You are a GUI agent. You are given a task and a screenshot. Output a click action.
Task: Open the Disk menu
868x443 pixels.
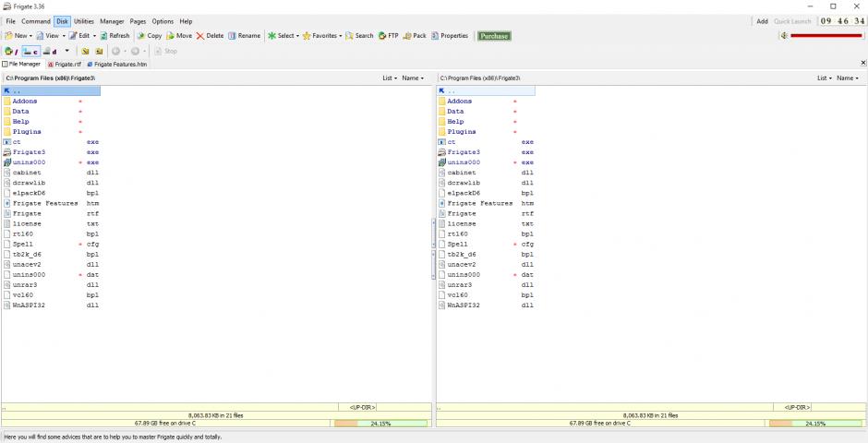pos(62,21)
